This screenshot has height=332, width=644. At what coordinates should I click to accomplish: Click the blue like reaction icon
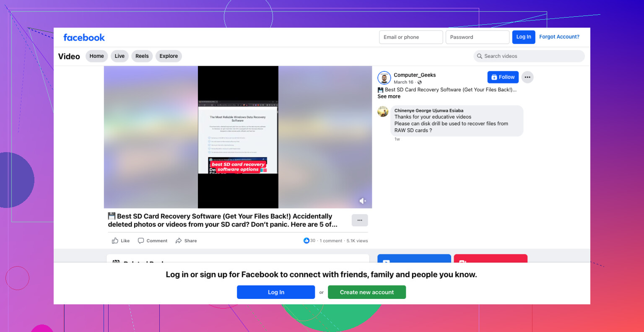point(306,241)
